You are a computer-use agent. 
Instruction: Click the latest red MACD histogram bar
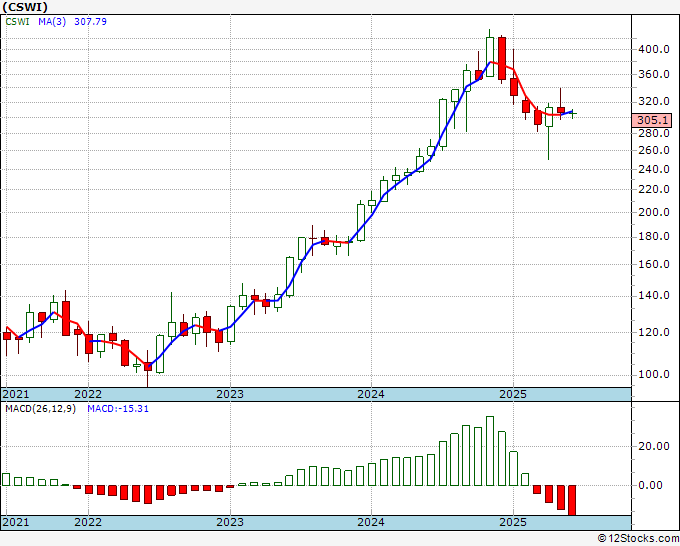(573, 500)
